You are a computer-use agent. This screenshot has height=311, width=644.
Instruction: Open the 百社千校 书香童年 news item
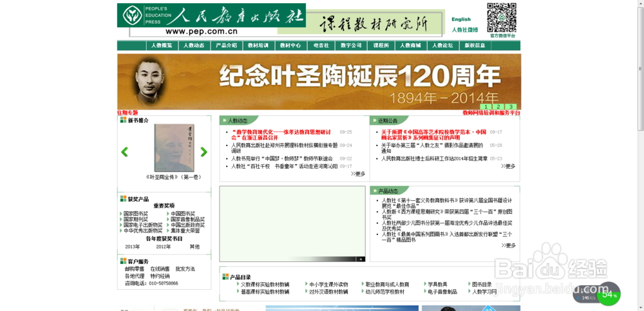coord(284,166)
